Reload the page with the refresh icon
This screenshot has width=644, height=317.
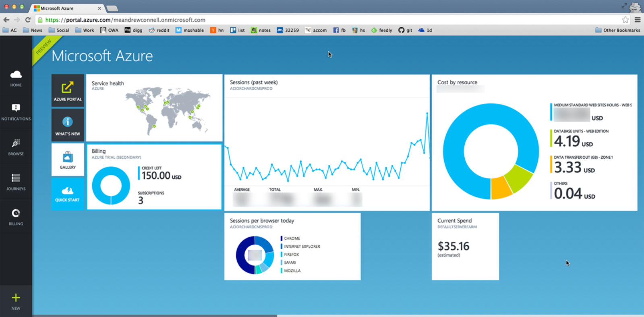[x=28, y=20]
